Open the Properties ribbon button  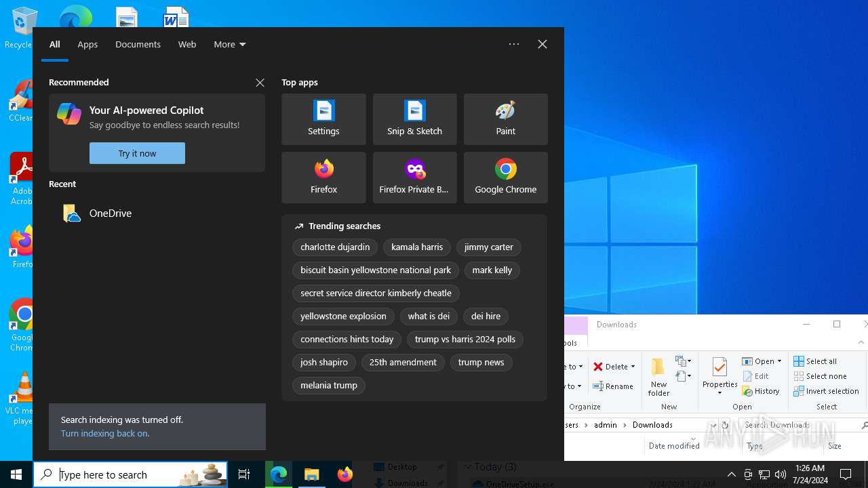(719, 376)
